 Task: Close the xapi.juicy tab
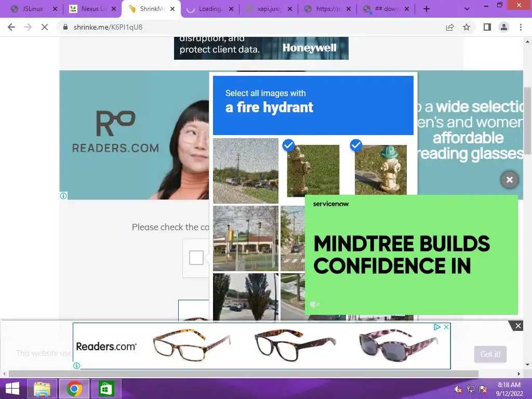[x=290, y=9]
